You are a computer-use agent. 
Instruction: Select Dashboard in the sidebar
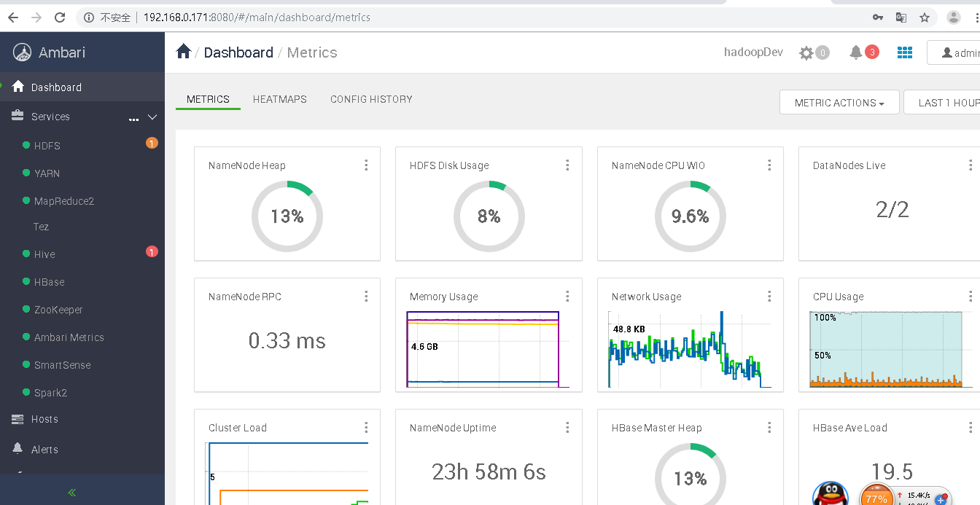[82, 87]
